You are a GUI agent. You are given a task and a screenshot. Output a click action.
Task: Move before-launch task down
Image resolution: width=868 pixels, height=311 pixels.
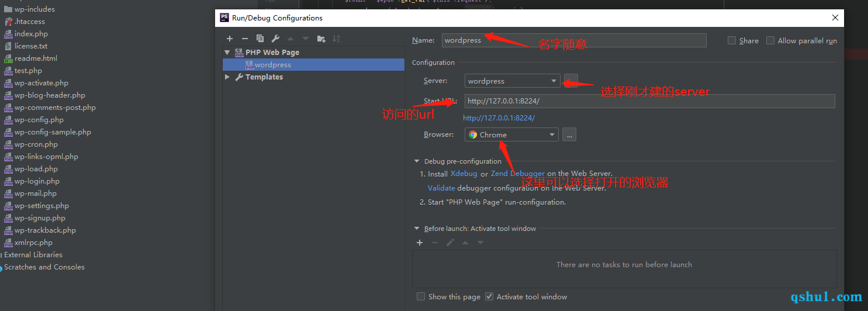(480, 243)
